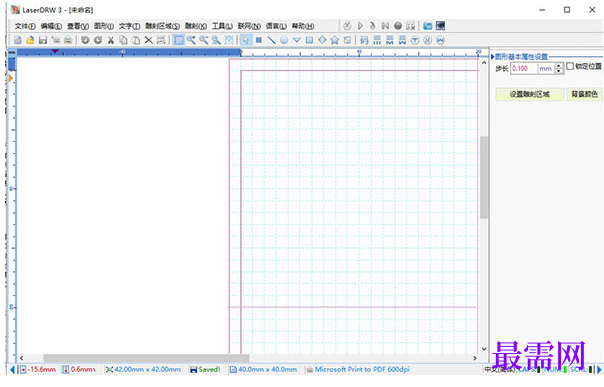This screenshot has height=387, width=604.
Task: Click the Save (floppy disk) toolbar icon
Action: [x=43, y=40]
